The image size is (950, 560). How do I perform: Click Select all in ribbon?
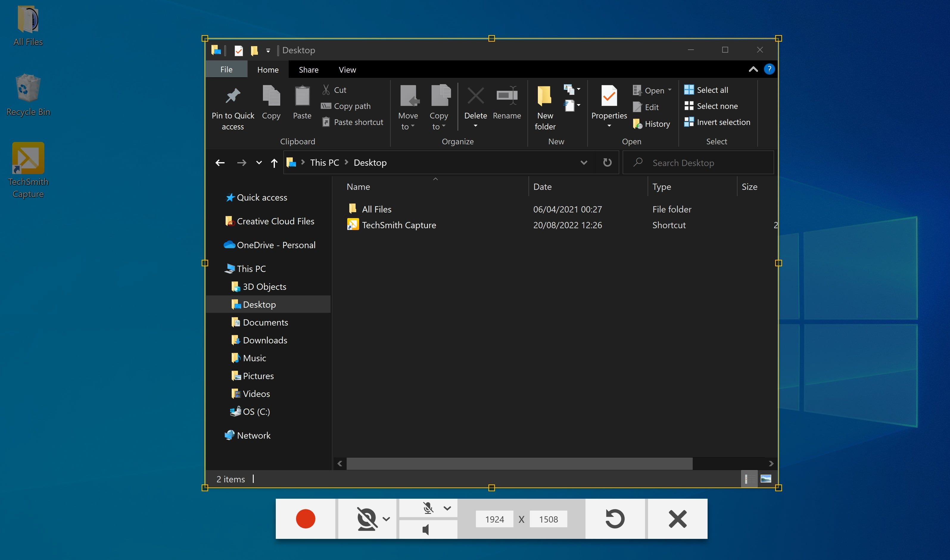pyautogui.click(x=712, y=90)
